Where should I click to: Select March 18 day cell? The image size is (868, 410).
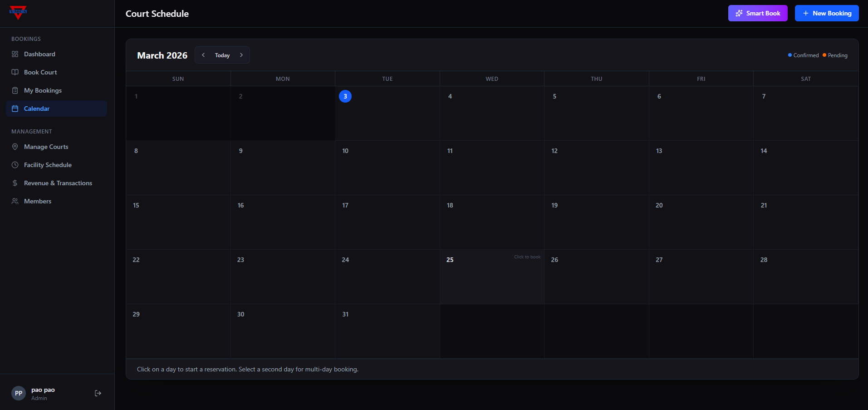tap(492, 222)
